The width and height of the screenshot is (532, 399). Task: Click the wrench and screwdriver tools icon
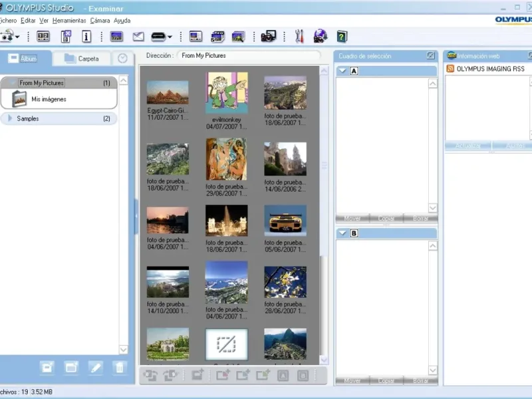pos(299,37)
